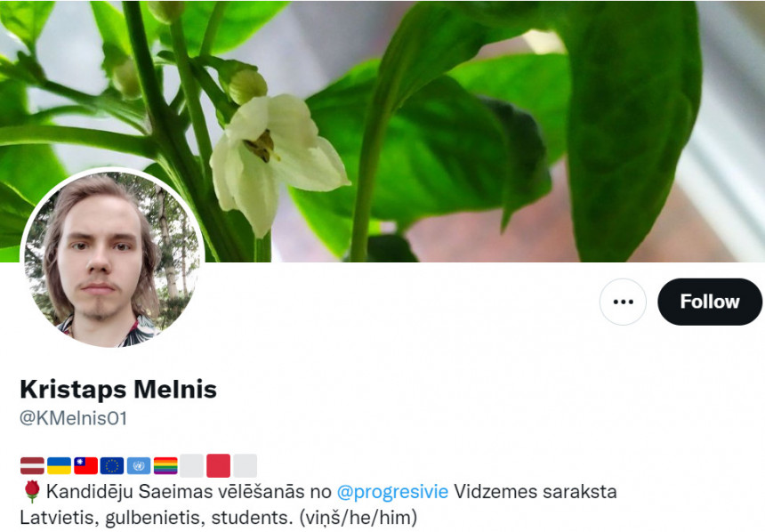Image resolution: width=765 pixels, height=532 pixels.
Task: Click the United Nations flag emoji
Action: [139, 465]
